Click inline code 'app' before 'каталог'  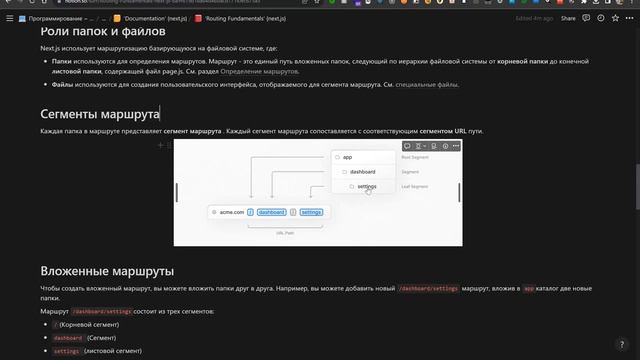pyautogui.click(x=529, y=289)
